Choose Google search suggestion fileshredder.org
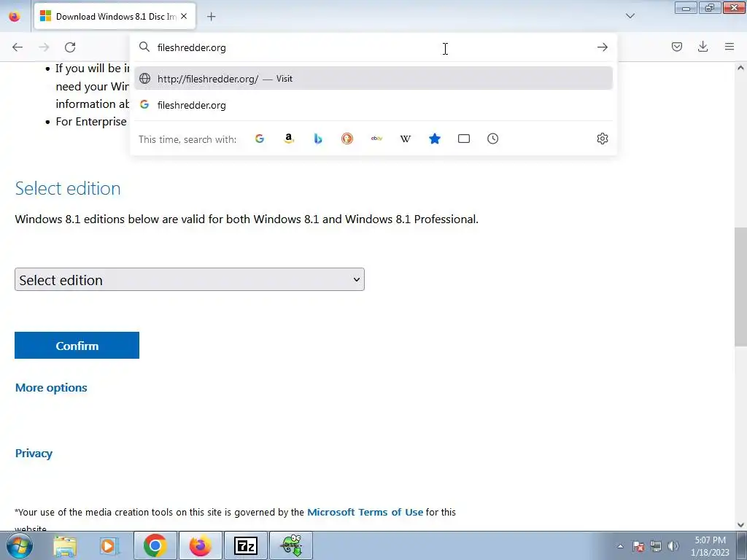 click(373, 105)
